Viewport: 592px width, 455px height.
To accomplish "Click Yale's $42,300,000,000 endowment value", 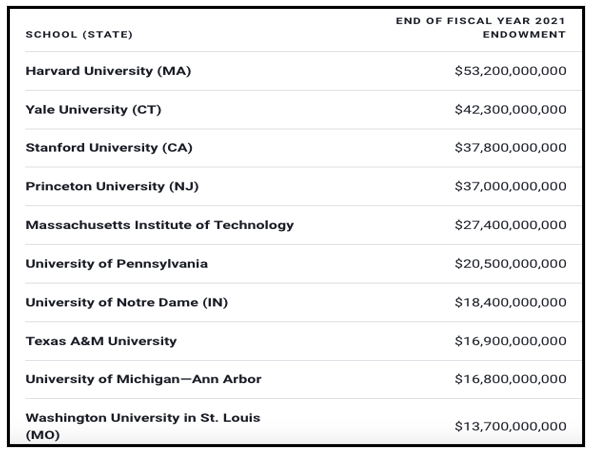I will coord(510,110).
